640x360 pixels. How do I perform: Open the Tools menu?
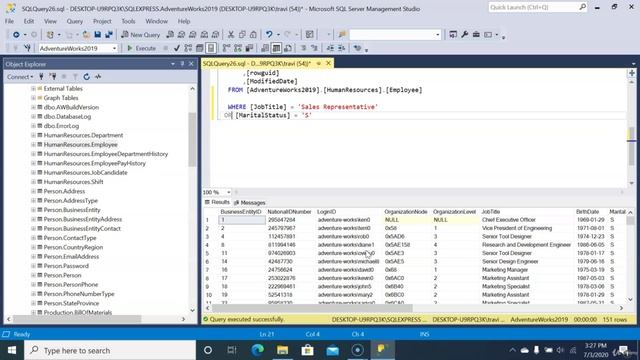(128, 21)
